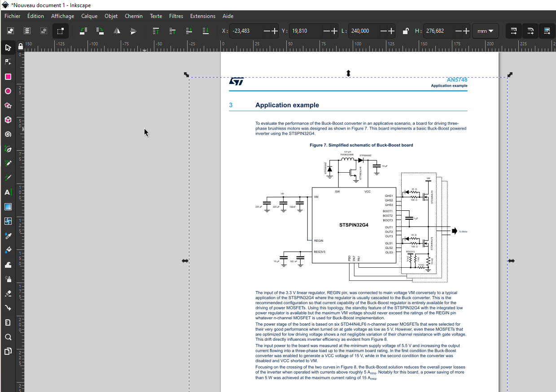Select the Star and polygon tool
The height and width of the screenshot is (392, 556).
(x=8, y=105)
